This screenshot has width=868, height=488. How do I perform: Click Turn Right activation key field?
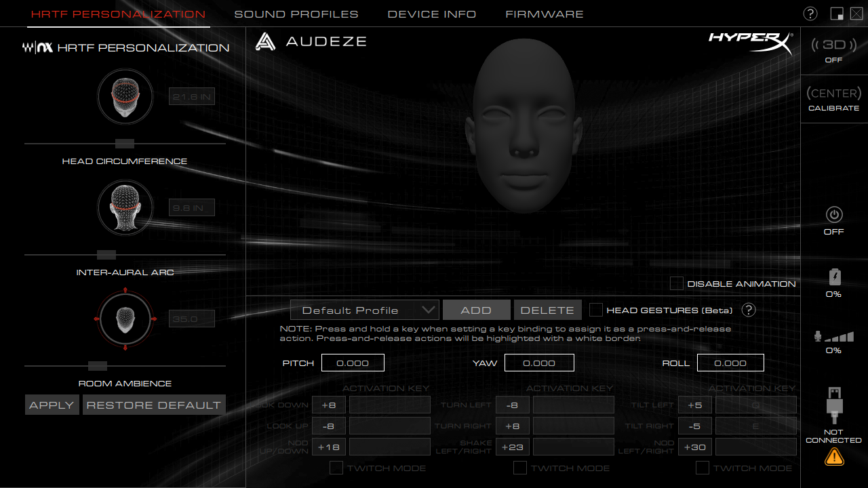click(x=574, y=426)
